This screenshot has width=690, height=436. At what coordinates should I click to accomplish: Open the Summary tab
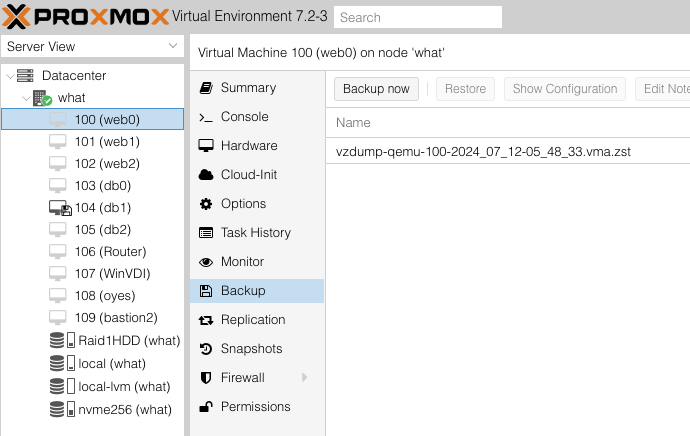point(257,88)
